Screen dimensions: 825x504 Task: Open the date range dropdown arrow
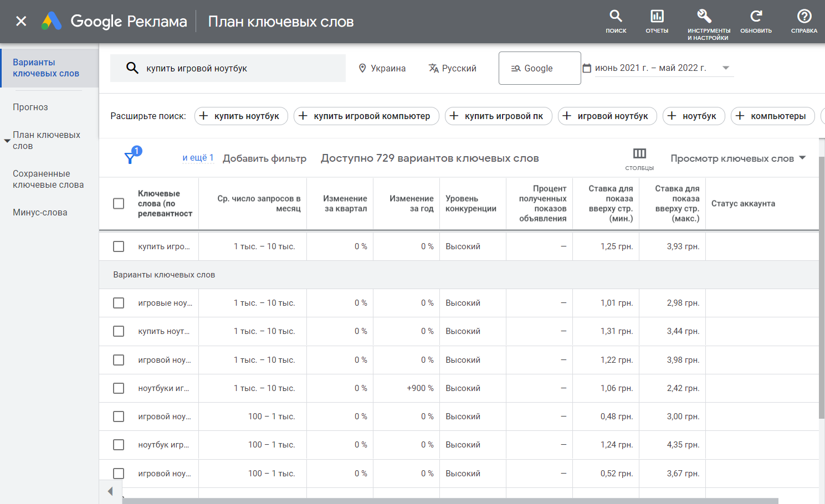(x=726, y=68)
